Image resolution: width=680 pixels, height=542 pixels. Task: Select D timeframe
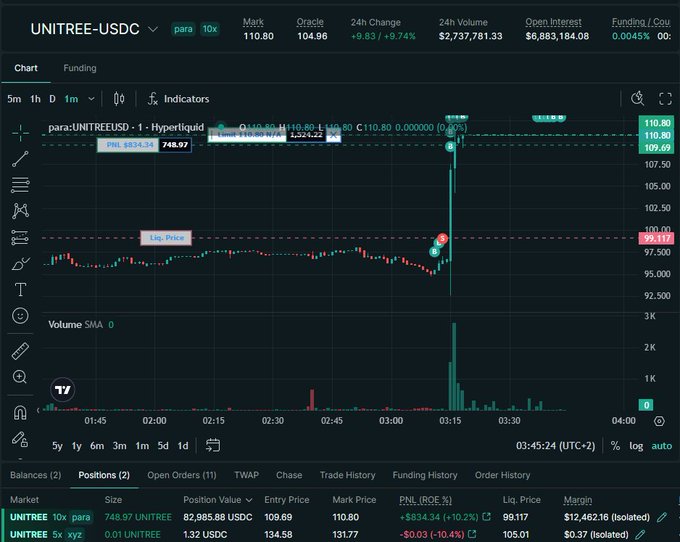pos(52,99)
